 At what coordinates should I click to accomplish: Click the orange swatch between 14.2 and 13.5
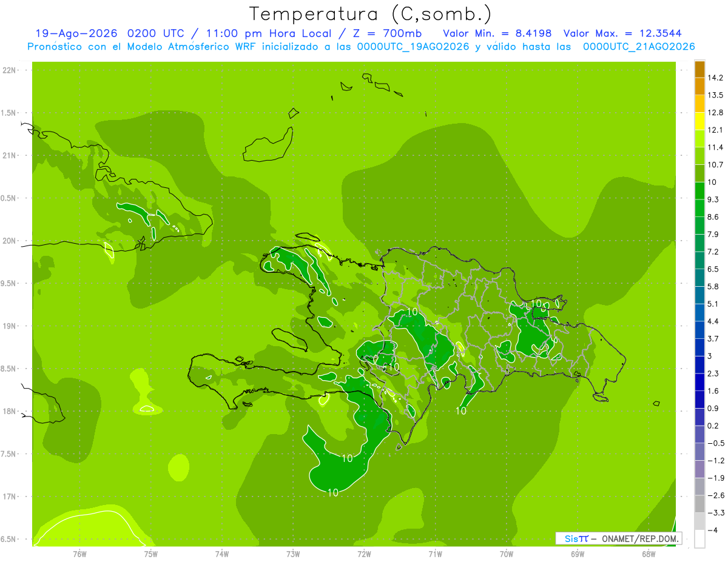click(699, 87)
